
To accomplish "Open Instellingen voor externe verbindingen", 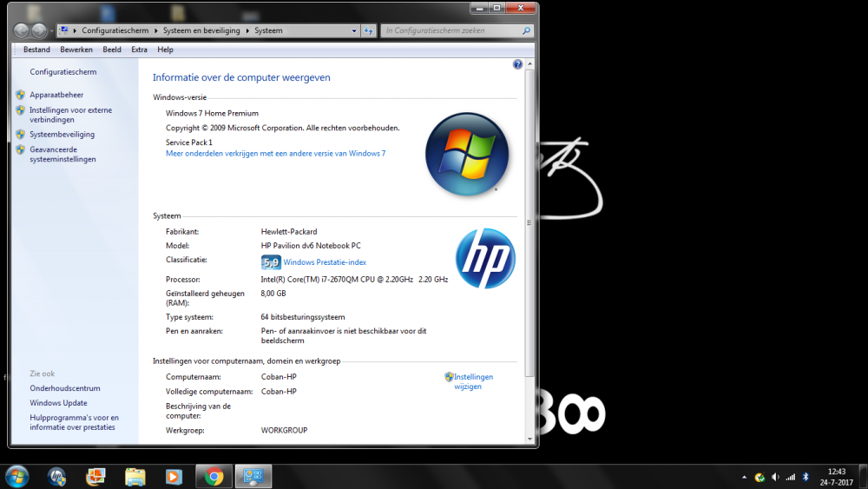I will coord(71,115).
